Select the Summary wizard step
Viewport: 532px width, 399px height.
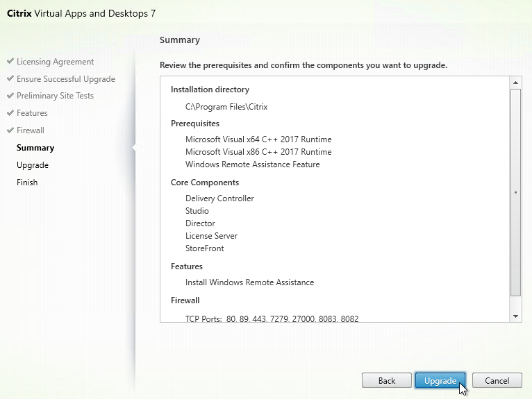pyautogui.click(x=35, y=148)
